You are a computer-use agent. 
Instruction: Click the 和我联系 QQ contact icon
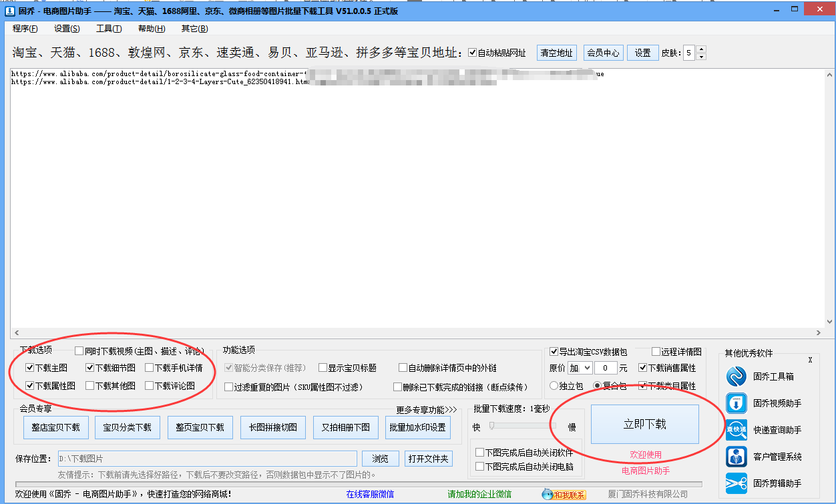pos(564,494)
